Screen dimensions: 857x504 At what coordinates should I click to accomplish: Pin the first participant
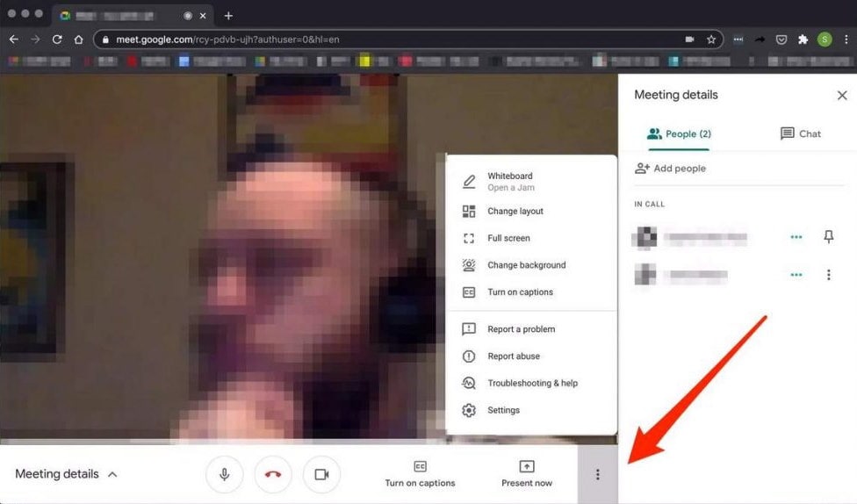click(829, 236)
